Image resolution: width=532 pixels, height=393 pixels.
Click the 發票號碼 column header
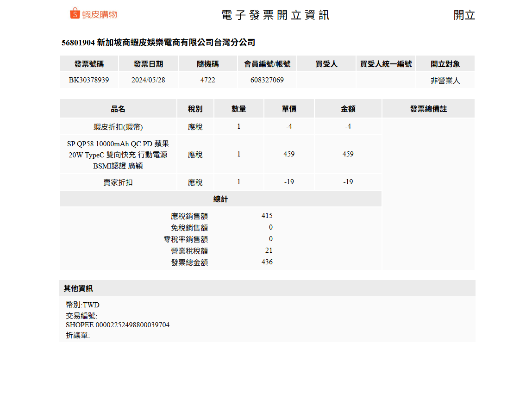[x=89, y=64]
